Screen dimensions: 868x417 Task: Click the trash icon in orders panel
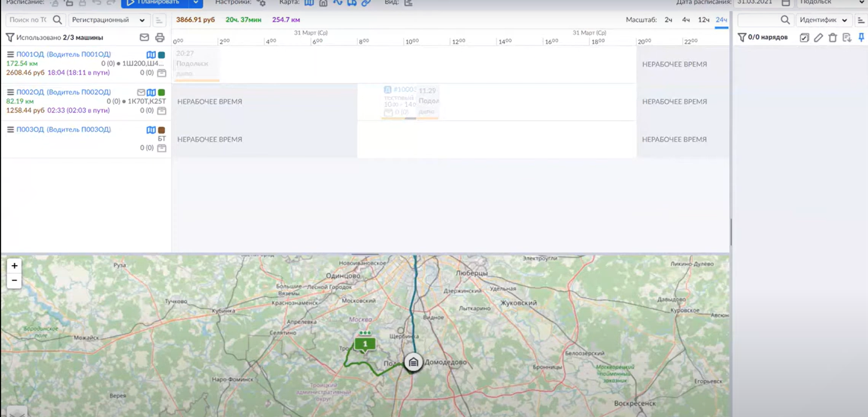click(x=833, y=37)
